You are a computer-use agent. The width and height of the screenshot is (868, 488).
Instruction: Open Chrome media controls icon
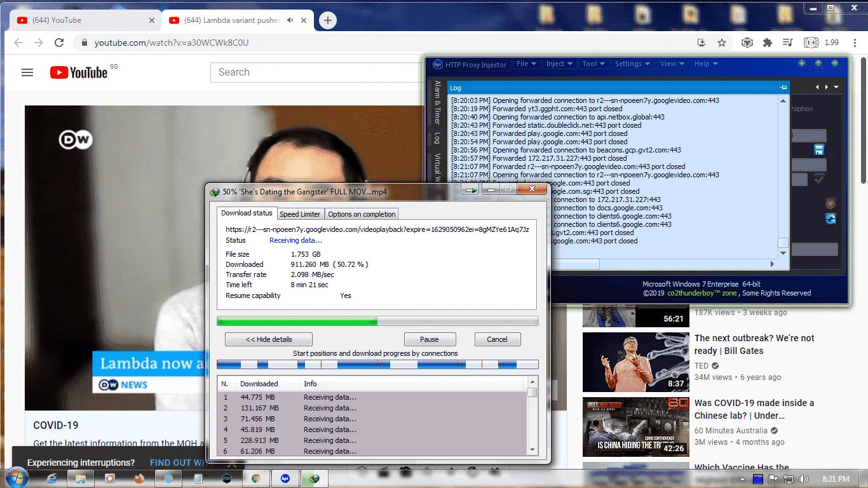point(788,43)
